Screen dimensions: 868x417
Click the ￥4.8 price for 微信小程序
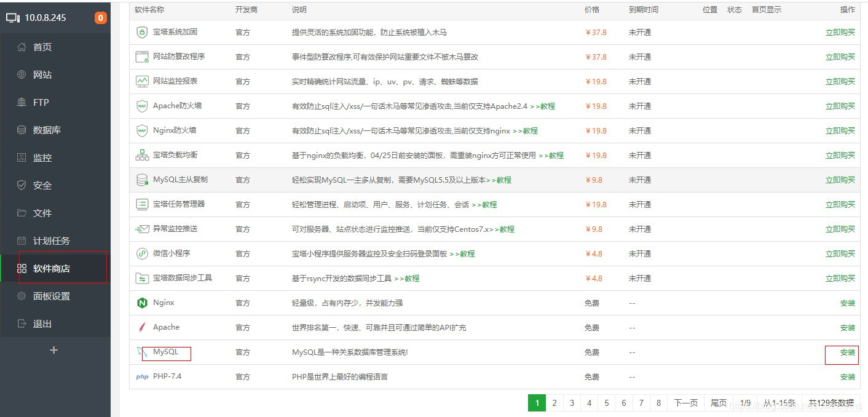coord(594,253)
